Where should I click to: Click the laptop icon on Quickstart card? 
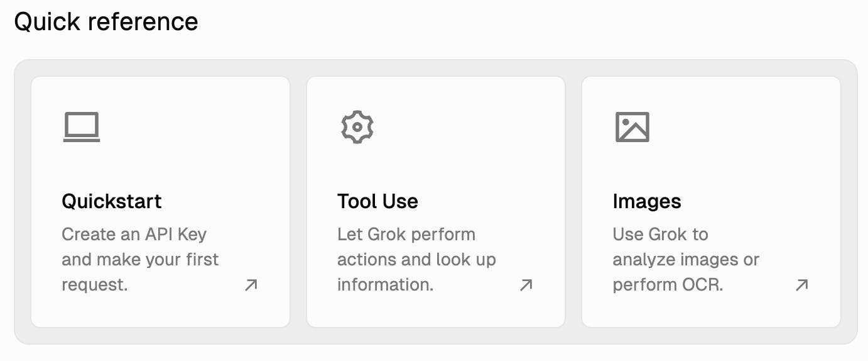[x=82, y=127]
